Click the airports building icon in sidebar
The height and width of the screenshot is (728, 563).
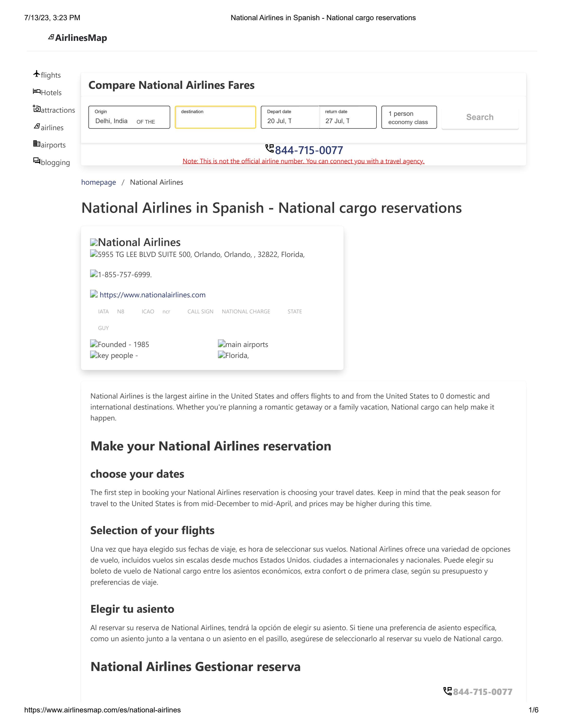click(37, 143)
